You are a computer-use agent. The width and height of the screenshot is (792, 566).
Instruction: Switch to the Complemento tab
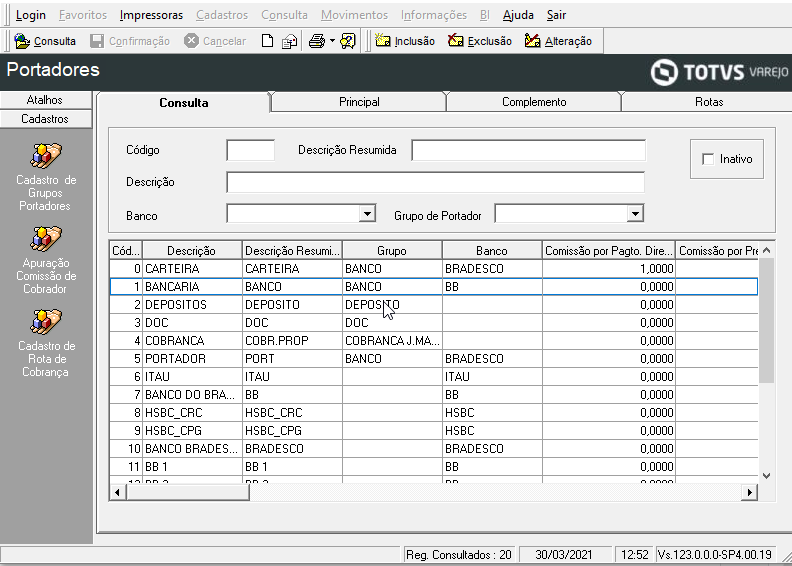(534, 102)
